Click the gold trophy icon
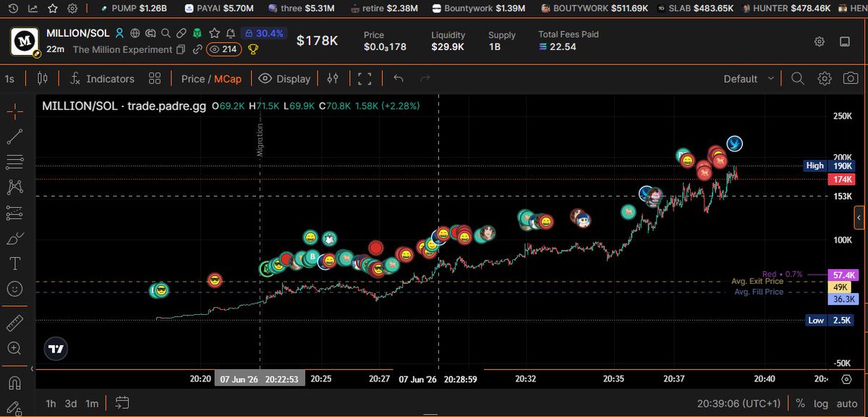The width and height of the screenshot is (868, 417). pyautogui.click(x=253, y=49)
